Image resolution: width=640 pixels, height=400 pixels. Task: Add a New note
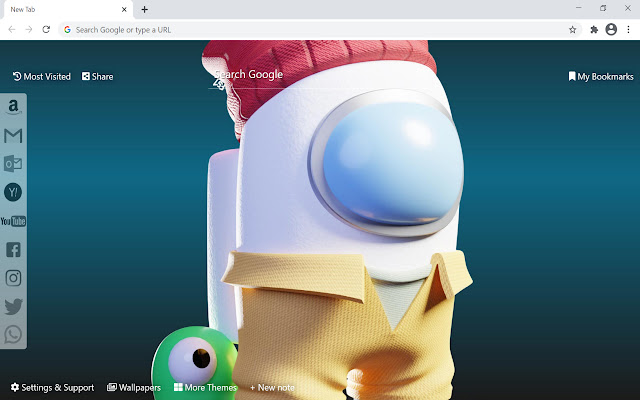point(272,387)
